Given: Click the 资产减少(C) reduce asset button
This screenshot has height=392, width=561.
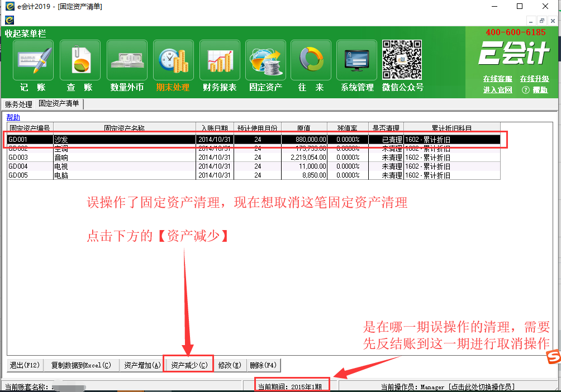Looking at the screenshot, I should coord(189,365).
